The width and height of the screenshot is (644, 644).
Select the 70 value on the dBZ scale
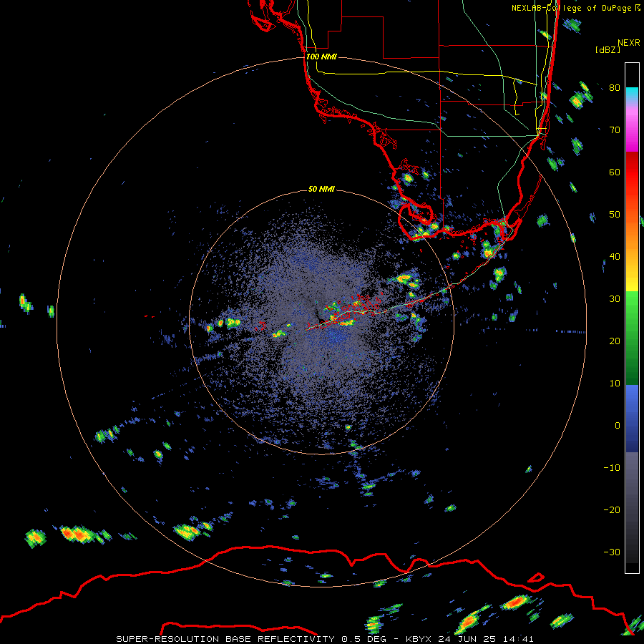pos(615,130)
